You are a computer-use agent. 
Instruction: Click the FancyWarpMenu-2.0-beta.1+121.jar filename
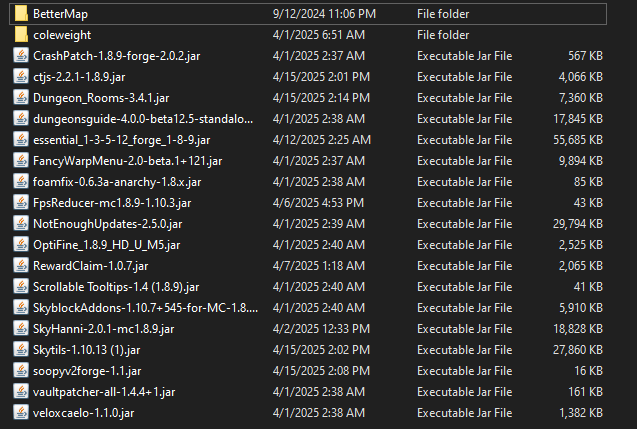(128, 161)
